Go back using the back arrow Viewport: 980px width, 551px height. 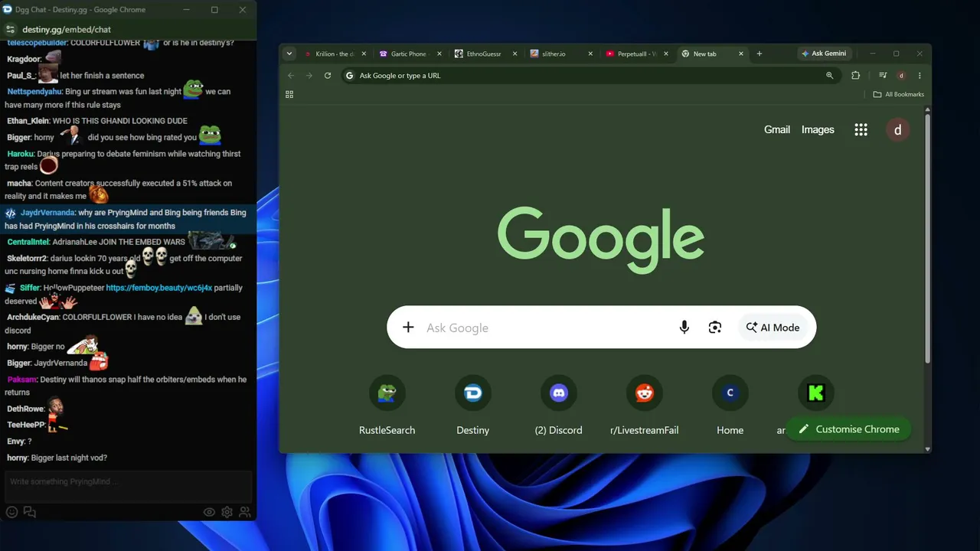(x=291, y=76)
